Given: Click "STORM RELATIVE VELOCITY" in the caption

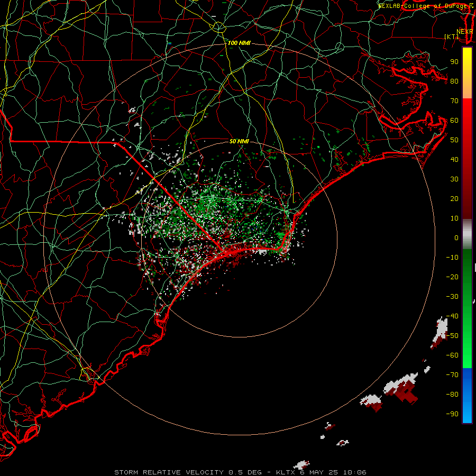Looking at the screenshot, I should pos(169,472).
